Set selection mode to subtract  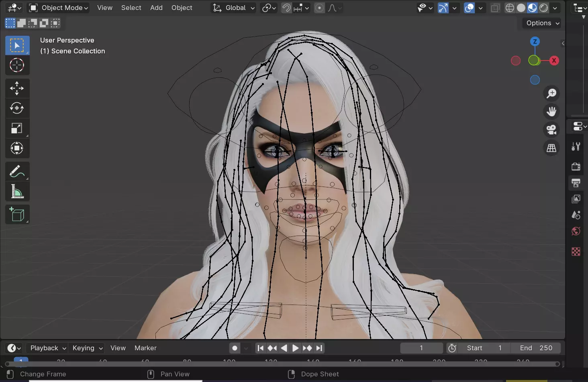coord(33,23)
